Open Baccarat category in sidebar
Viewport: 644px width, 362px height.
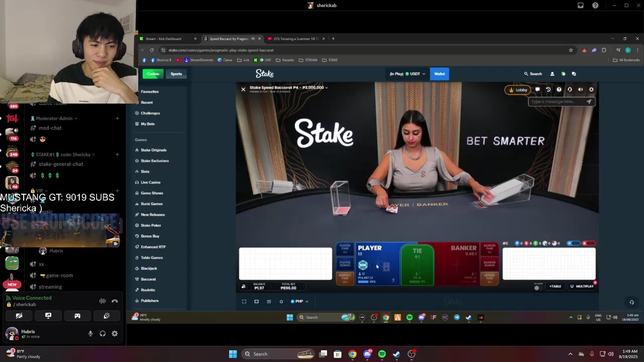[x=148, y=279]
